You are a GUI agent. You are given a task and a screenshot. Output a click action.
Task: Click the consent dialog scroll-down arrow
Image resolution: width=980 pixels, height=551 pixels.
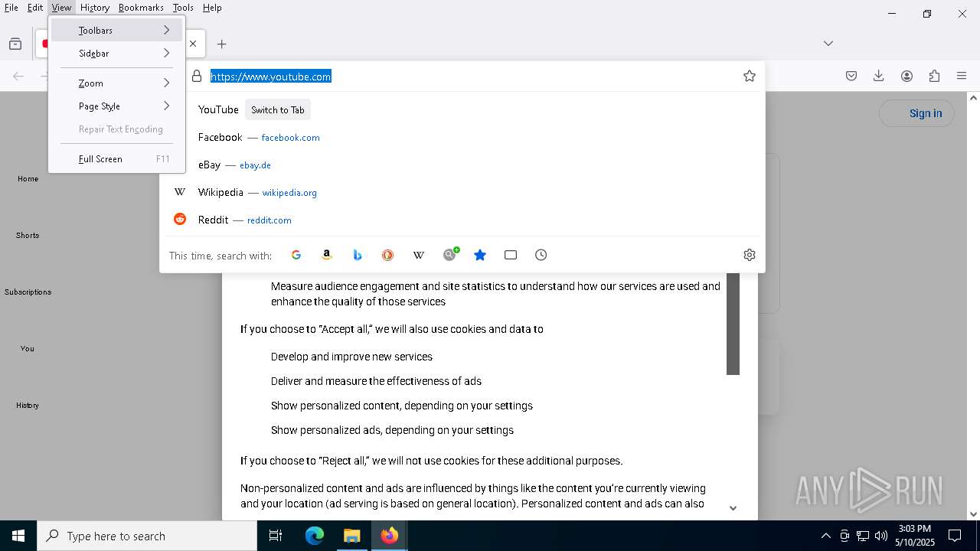click(733, 508)
